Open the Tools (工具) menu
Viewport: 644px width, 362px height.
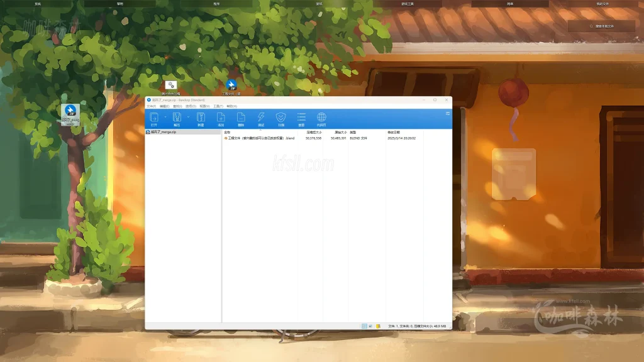(x=218, y=106)
